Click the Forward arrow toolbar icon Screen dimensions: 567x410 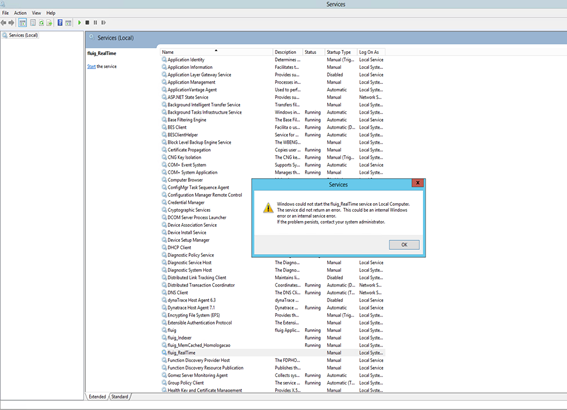pyautogui.click(x=11, y=23)
